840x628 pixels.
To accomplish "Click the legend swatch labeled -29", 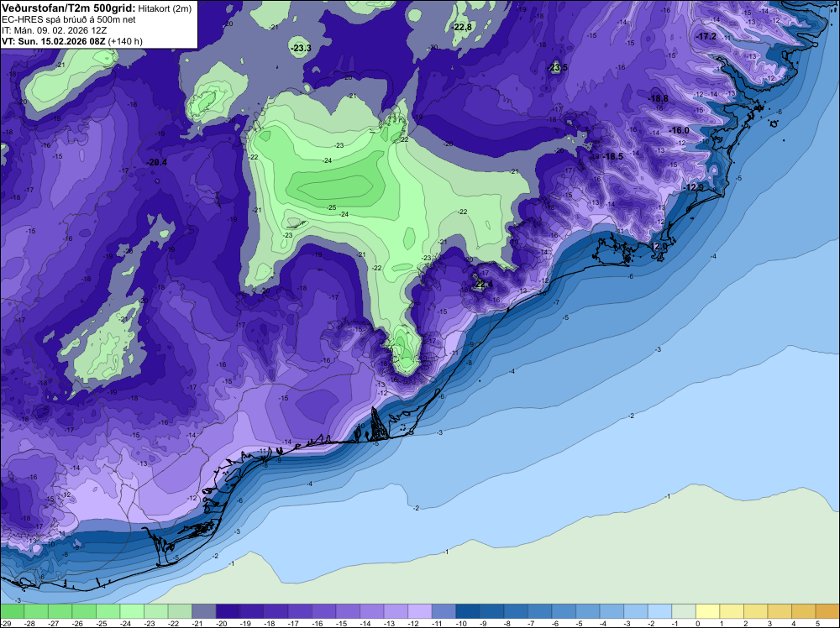I will [12, 611].
